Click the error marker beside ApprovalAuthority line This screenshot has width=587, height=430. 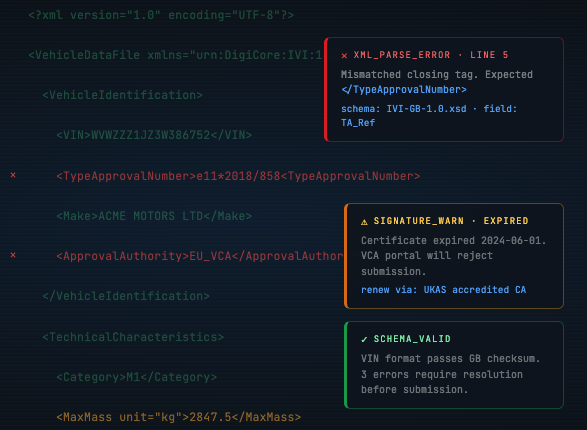click(13, 255)
